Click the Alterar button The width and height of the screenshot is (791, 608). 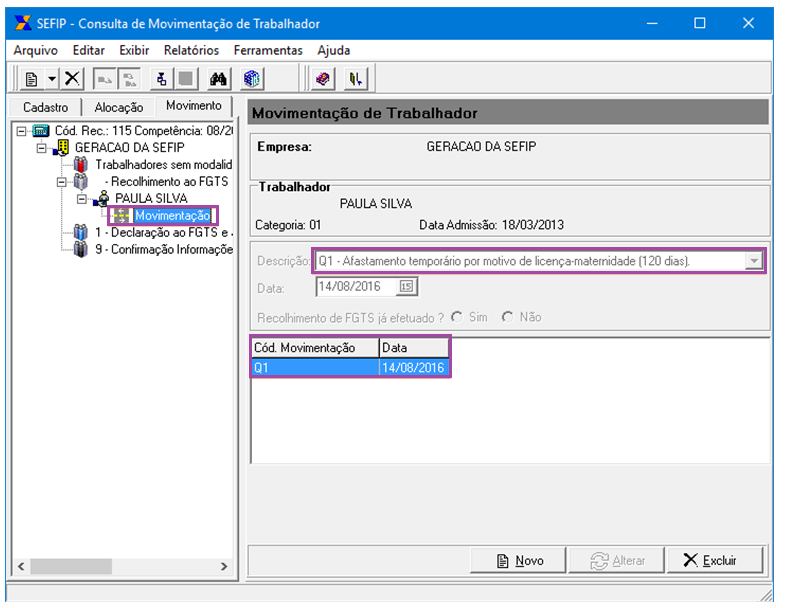(x=616, y=561)
